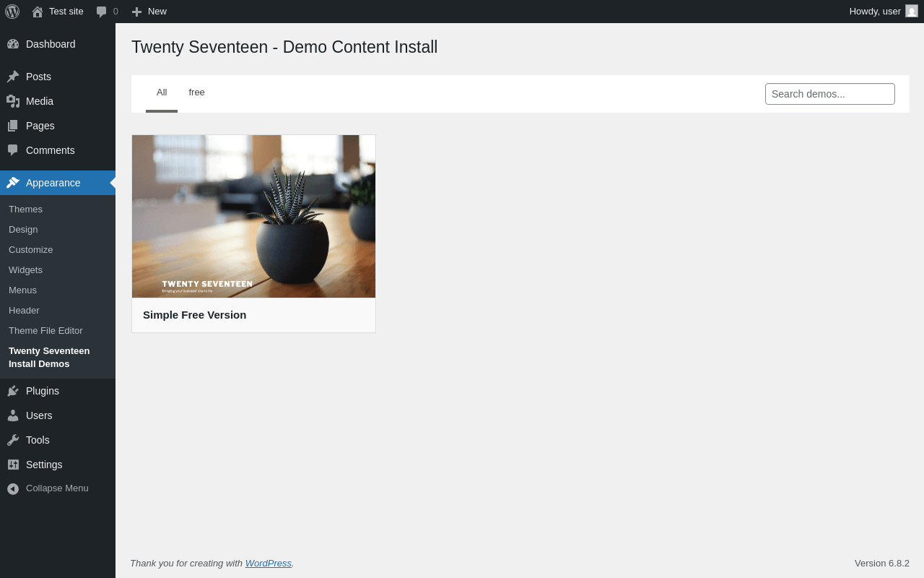
Task: Click the plus icon next to New
Action: pos(136,12)
